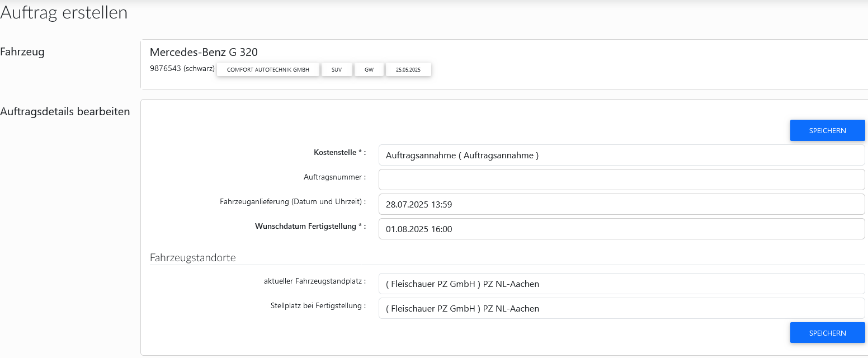Click the lower SPEICHERN button

[827, 332]
